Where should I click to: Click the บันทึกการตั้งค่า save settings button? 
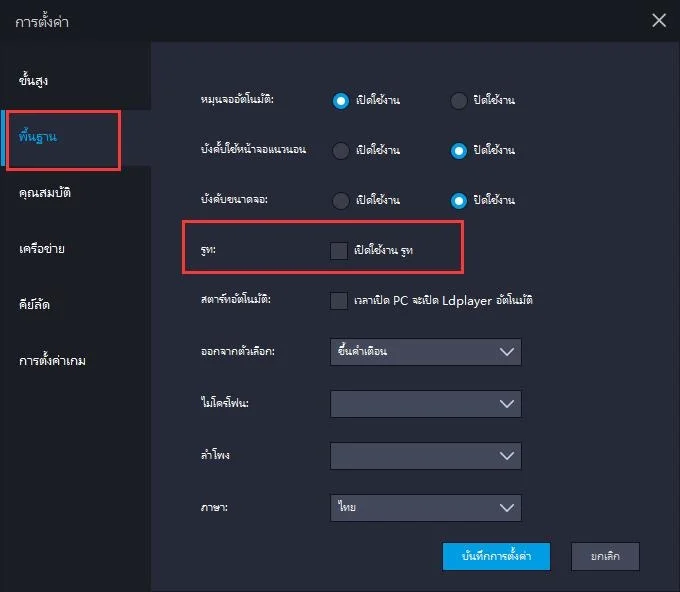(x=496, y=556)
